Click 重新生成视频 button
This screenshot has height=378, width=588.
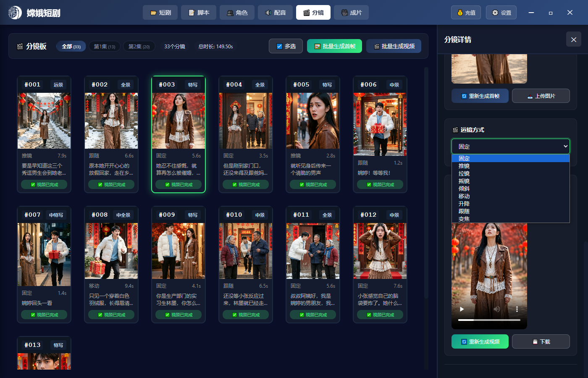click(480, 341)
